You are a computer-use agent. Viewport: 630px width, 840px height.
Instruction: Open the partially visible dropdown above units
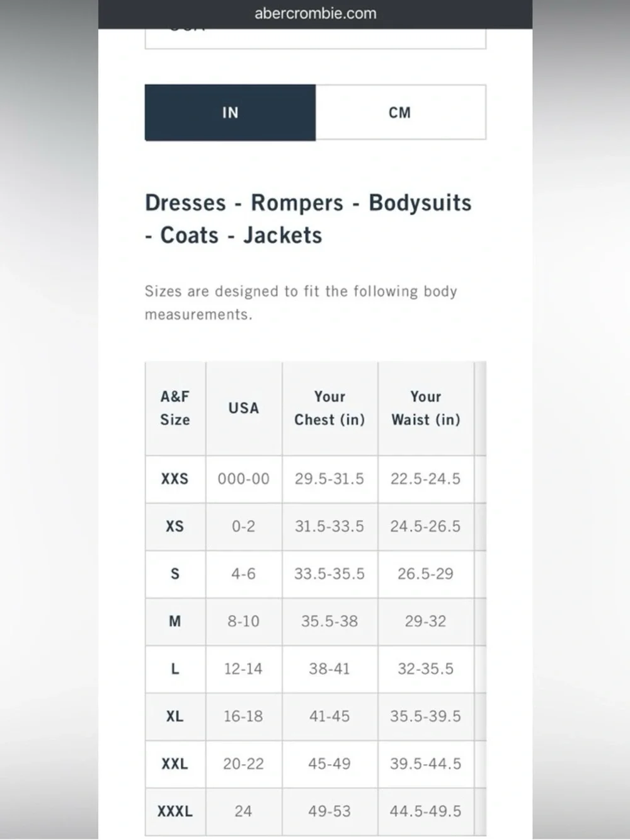pyautogui.click(x=315, y=38)
